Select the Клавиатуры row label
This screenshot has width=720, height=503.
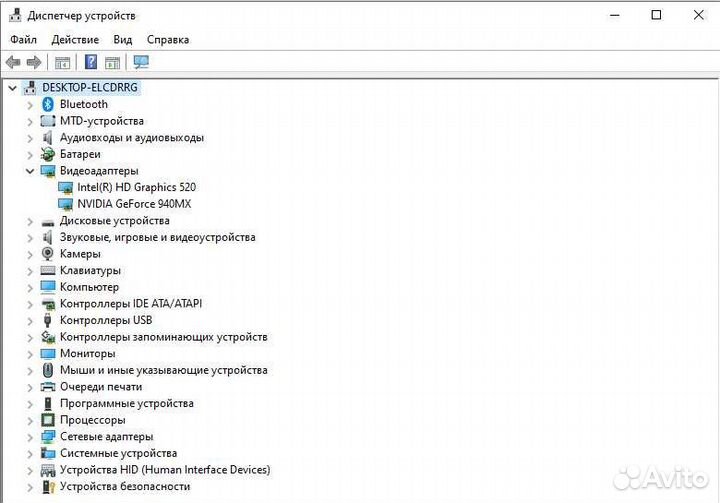pos(90,271)
